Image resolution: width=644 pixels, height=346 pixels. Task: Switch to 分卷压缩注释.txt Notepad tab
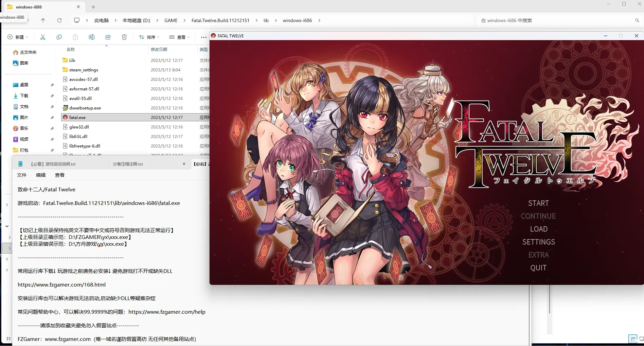[x=128, y=164]
